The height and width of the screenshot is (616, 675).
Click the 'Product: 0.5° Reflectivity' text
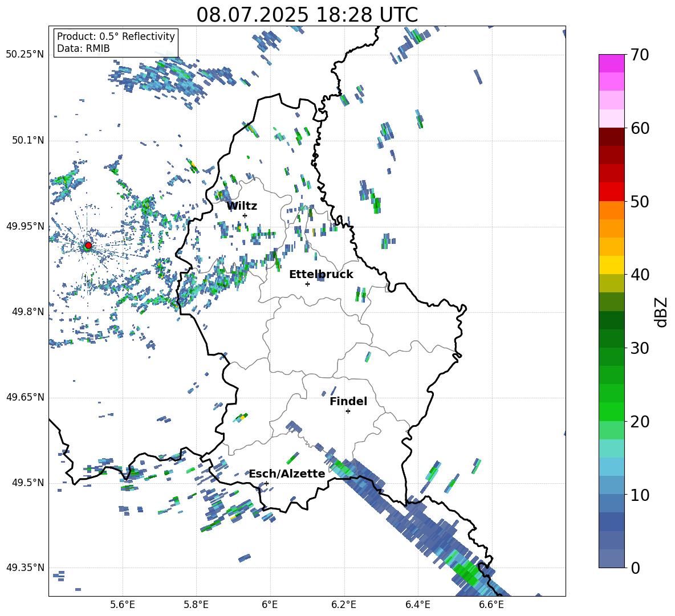tap(116, 36)
